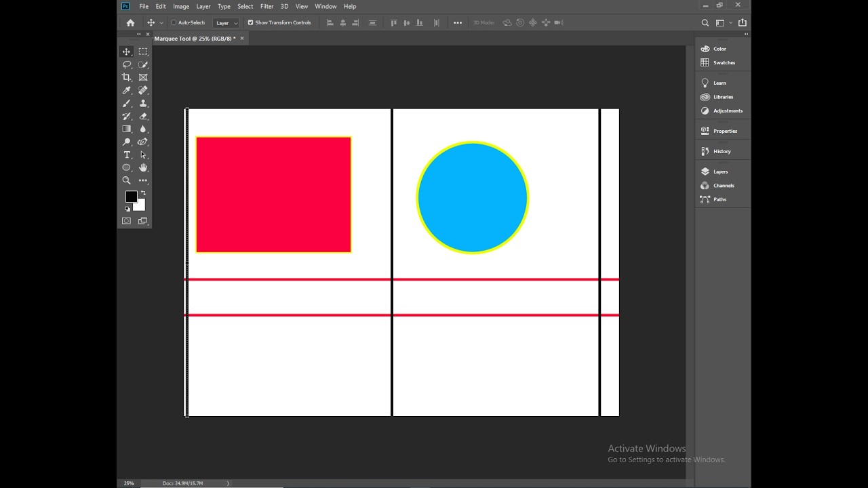Expand the right panel dock arrows
The height and width of the screenshot is (488, 868).
(746, 34)
